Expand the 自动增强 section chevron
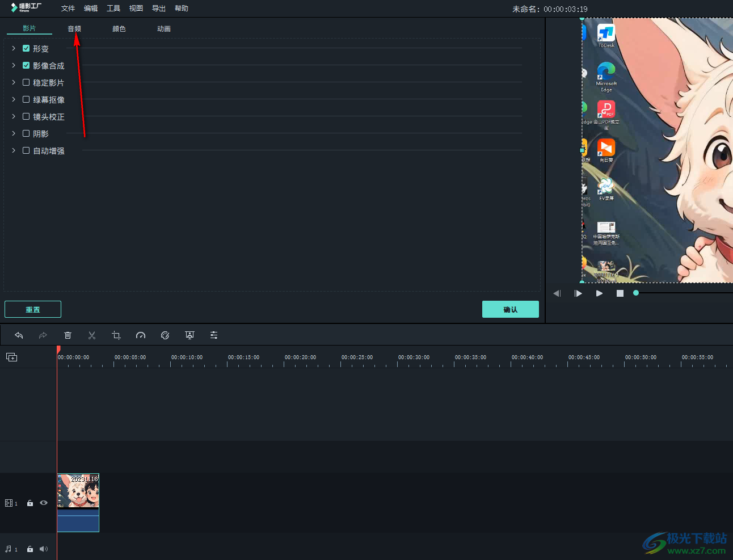Viewport: 733px width, 560px height. pos(14,150)
